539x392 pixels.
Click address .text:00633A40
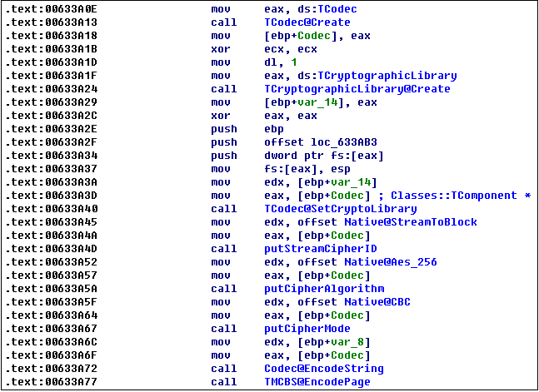point(52,209)
